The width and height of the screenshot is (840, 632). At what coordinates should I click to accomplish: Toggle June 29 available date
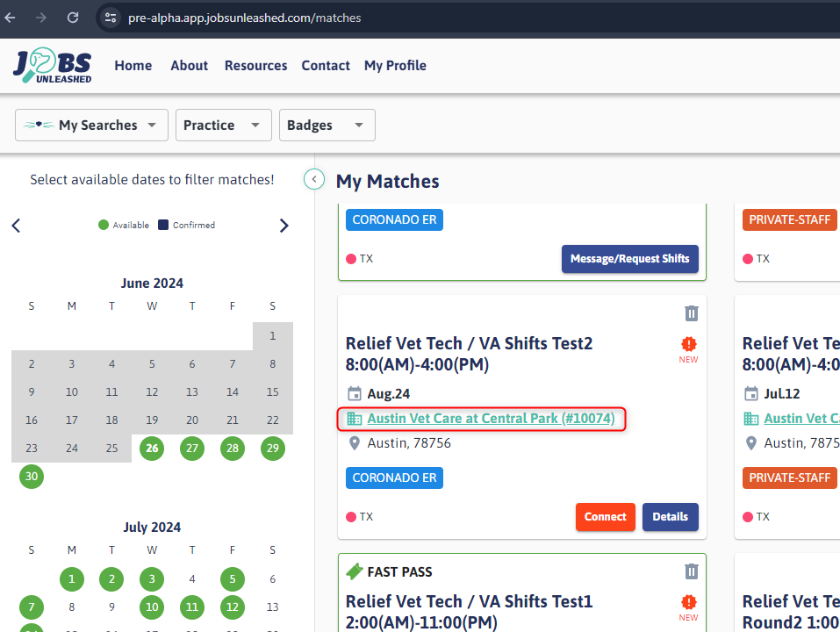coord(273,449)
